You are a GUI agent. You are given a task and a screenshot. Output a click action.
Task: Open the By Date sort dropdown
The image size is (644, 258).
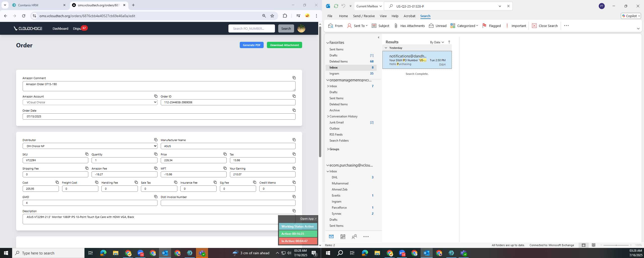coord(437,42)
